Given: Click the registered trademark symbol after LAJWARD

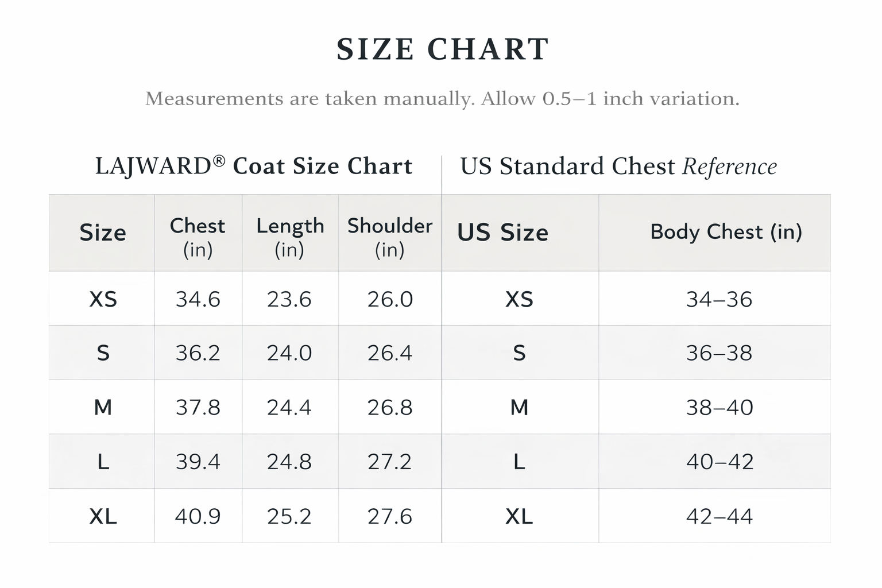Looking at the screenshot, I should coord(219,161).
